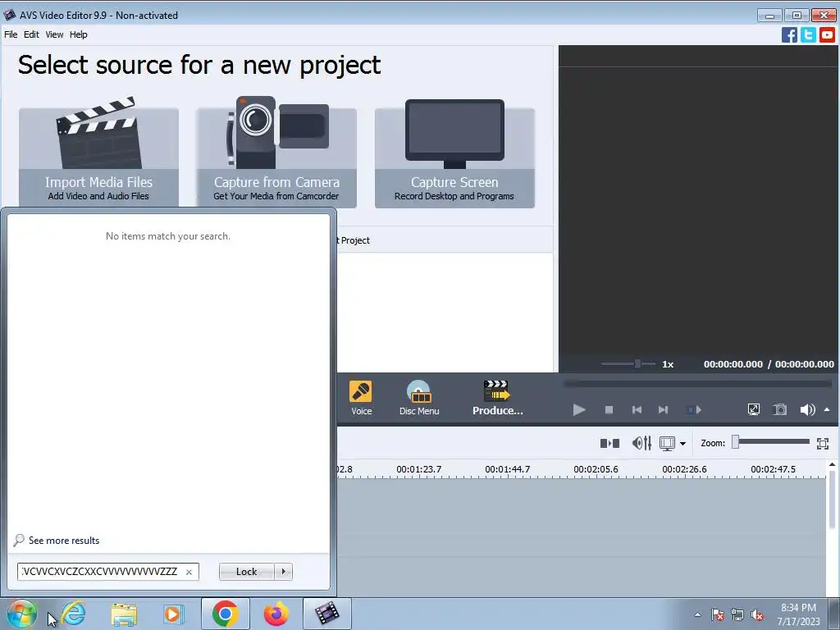Image resolution: width=840 pixels, height=630 pixels.
Task: Clear the search box with X
Action: [x=189, y=572]
